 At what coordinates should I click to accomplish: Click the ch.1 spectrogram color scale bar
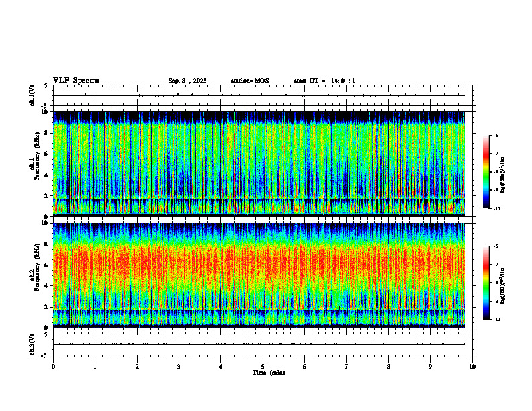pyautogui.click(x=486, y=172)
